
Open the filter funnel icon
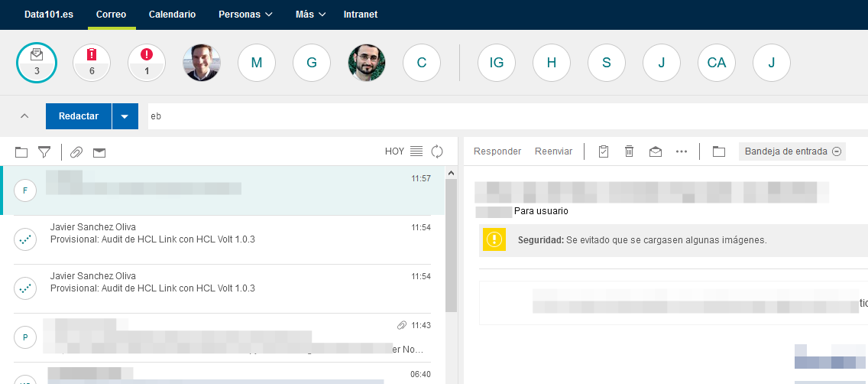pyautogui.click(x=45, y=152)
